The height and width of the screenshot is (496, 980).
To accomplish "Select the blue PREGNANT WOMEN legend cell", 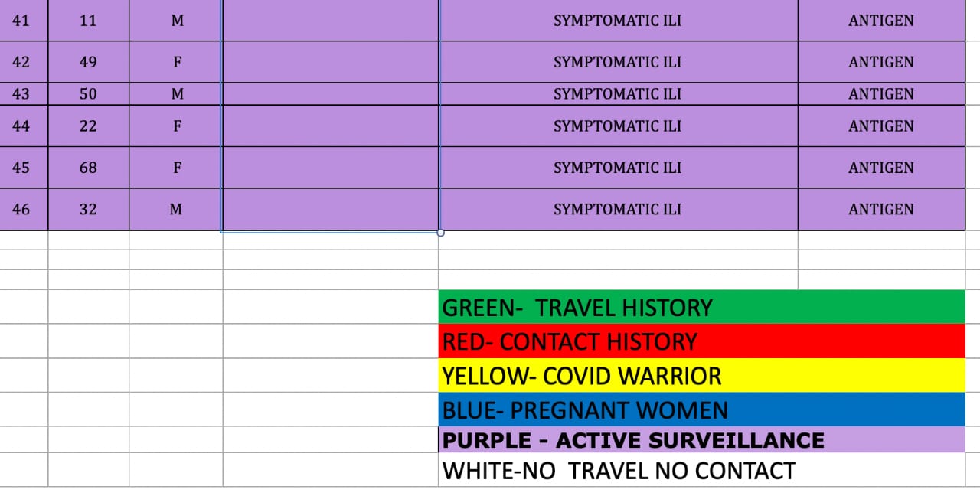I will pos(701,410).
